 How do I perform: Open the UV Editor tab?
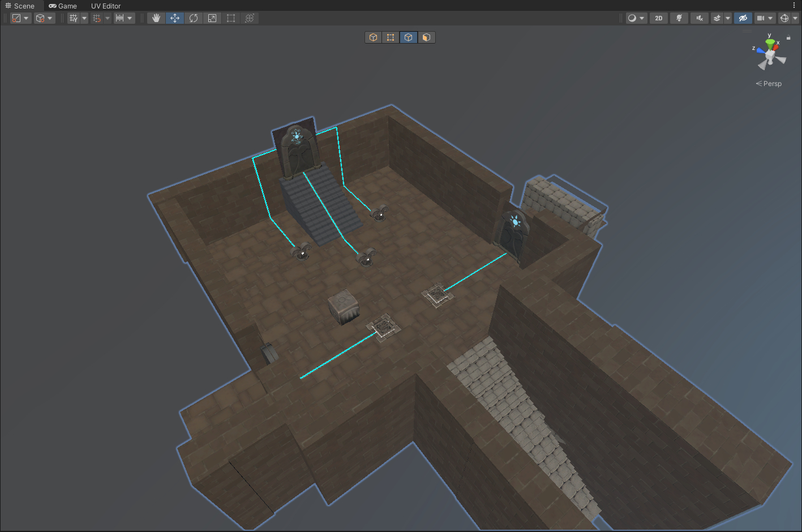pos(106,6)
